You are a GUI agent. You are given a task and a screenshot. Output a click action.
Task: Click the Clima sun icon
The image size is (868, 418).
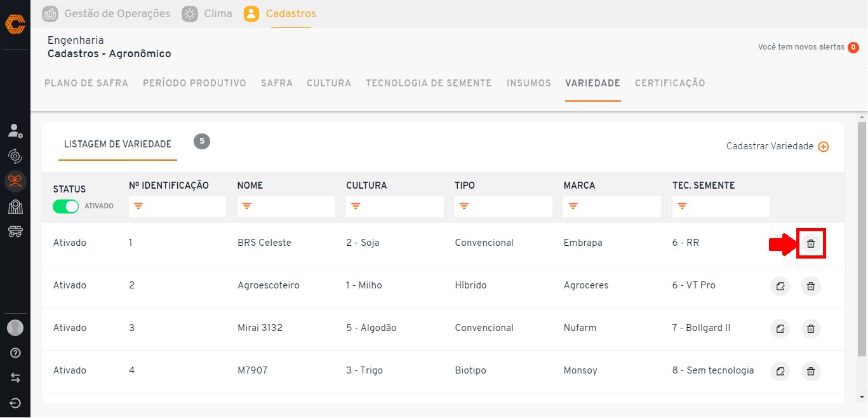(x=189, y=13)
